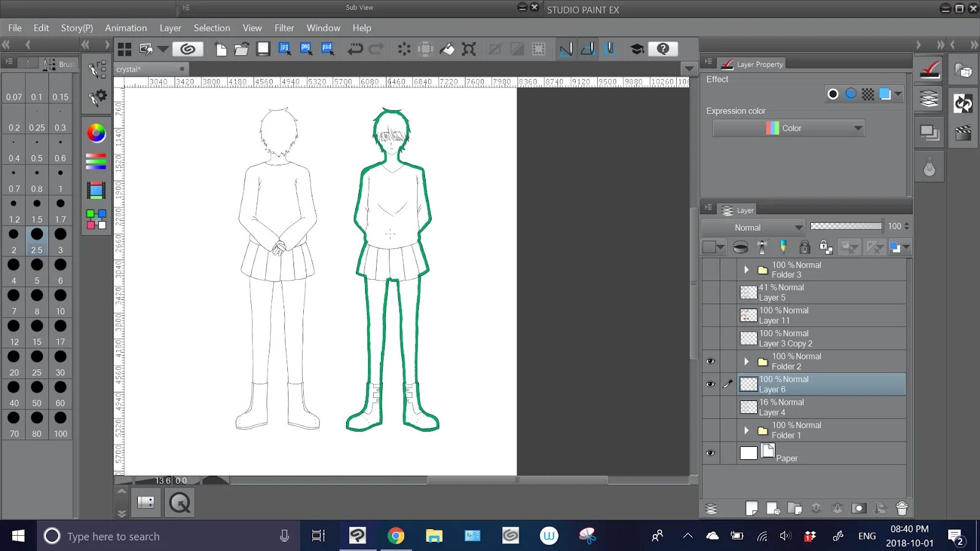Export as JPG using the toolbar icon
This screenshot has height=551, width=980.
click(x=285, y=49)
